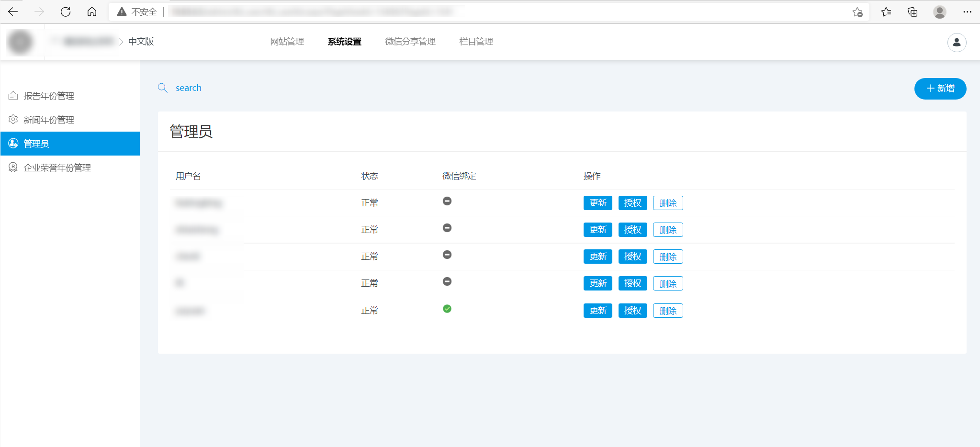Click the browser forward arrow
This screenshot has width=980, height=447.
coord(39,11)
